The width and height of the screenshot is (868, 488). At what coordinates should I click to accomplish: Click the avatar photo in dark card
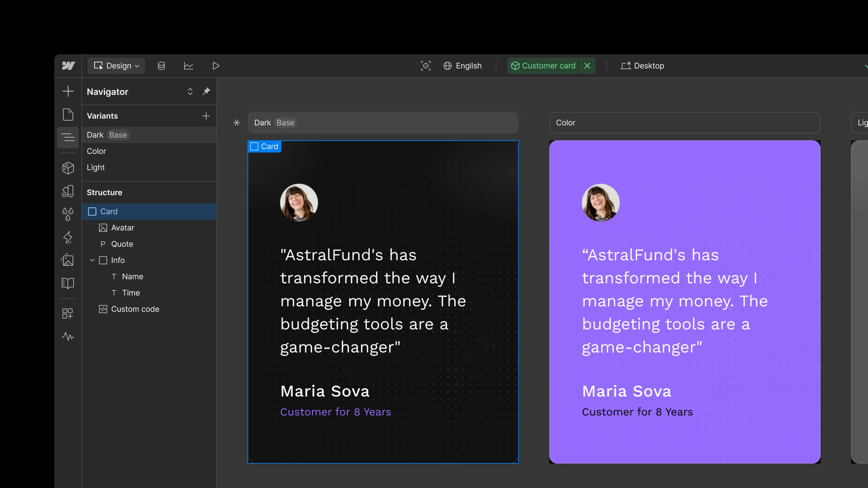299,202
